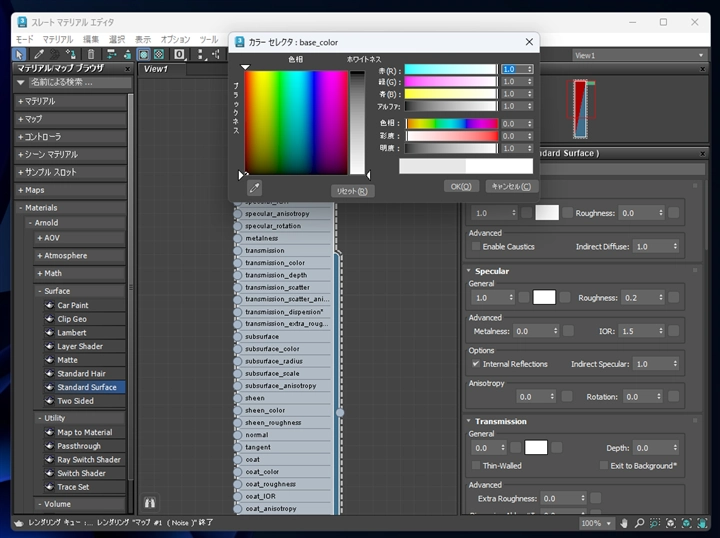Click the Lay Out Children icon
Image resolution: width=720 pixels, height=538 pixels.
[216, 55]
